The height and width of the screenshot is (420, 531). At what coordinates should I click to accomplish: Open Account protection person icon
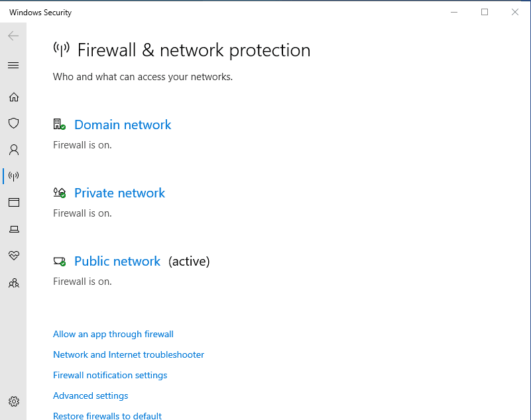(13, 150)
